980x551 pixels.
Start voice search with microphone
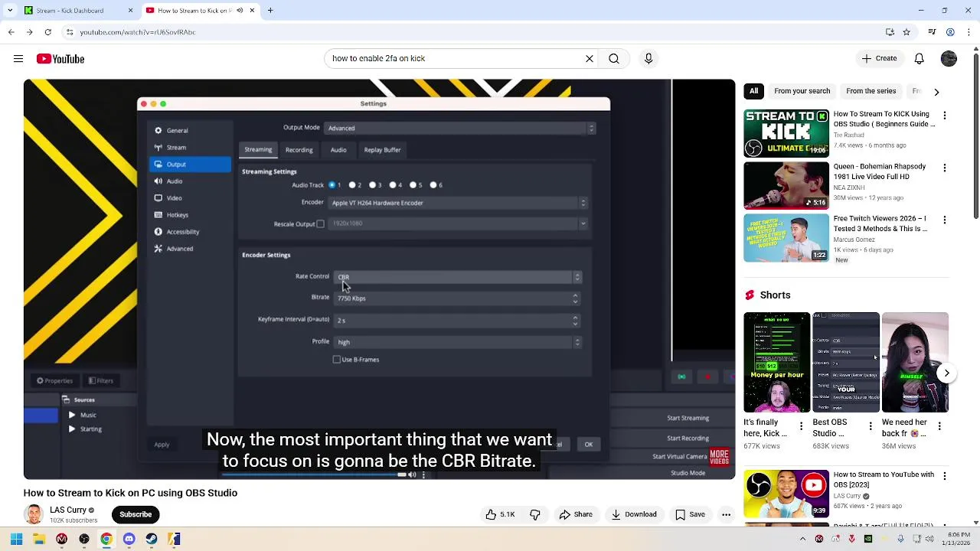coord(648,58)
